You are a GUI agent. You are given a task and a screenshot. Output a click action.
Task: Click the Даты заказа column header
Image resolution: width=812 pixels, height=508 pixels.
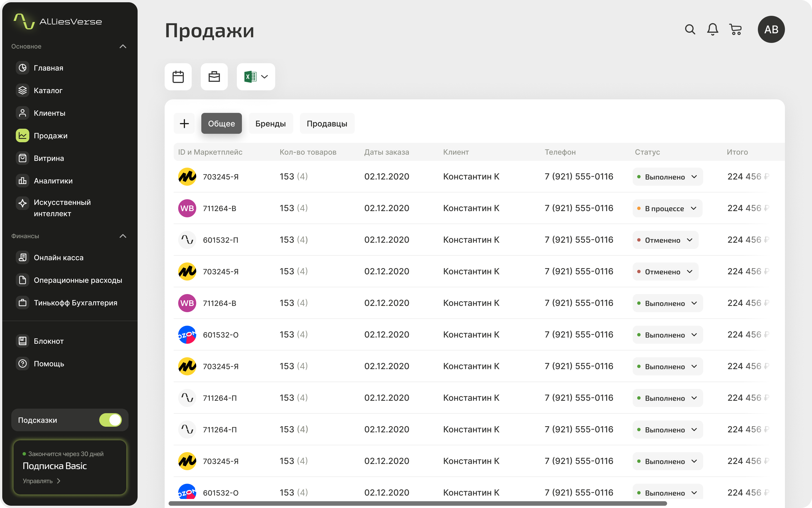387,152
